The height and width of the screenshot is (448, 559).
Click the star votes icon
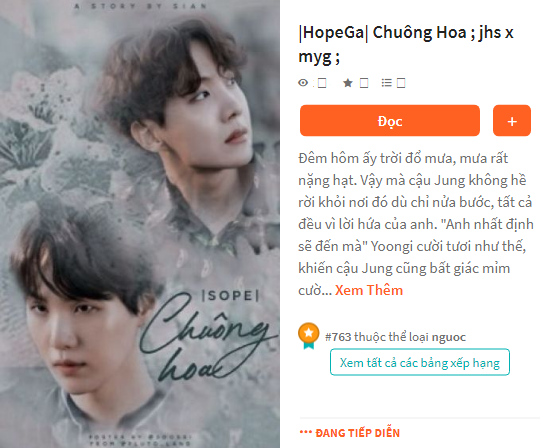pyautogui.click(x=348, y=83)
